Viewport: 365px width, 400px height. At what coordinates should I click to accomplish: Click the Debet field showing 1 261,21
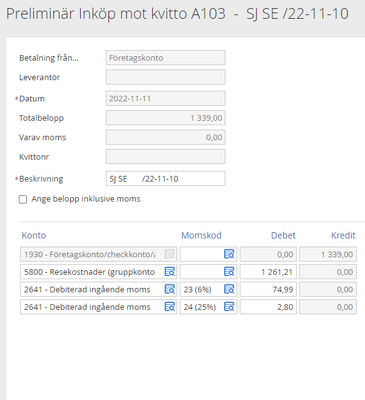coord(268,272)
